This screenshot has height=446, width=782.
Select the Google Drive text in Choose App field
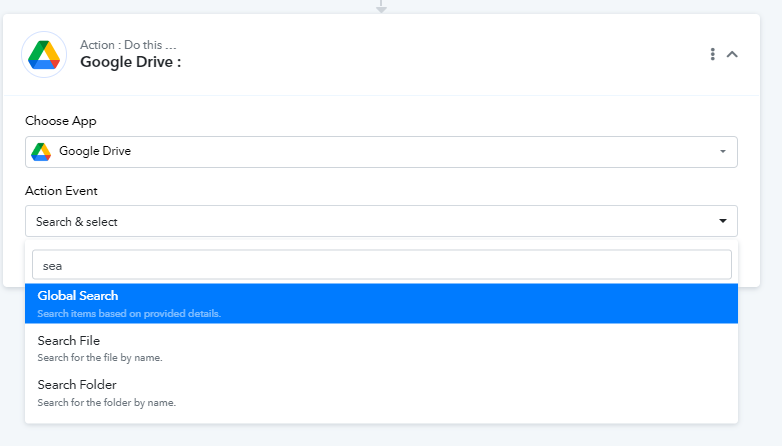(95, 151)
